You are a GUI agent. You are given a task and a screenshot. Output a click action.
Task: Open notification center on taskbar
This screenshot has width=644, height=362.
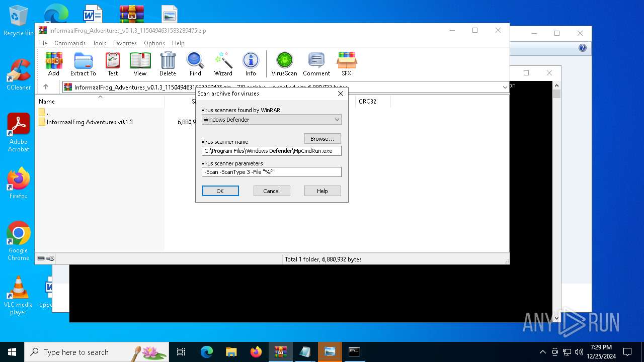click(x=627, y=352)
